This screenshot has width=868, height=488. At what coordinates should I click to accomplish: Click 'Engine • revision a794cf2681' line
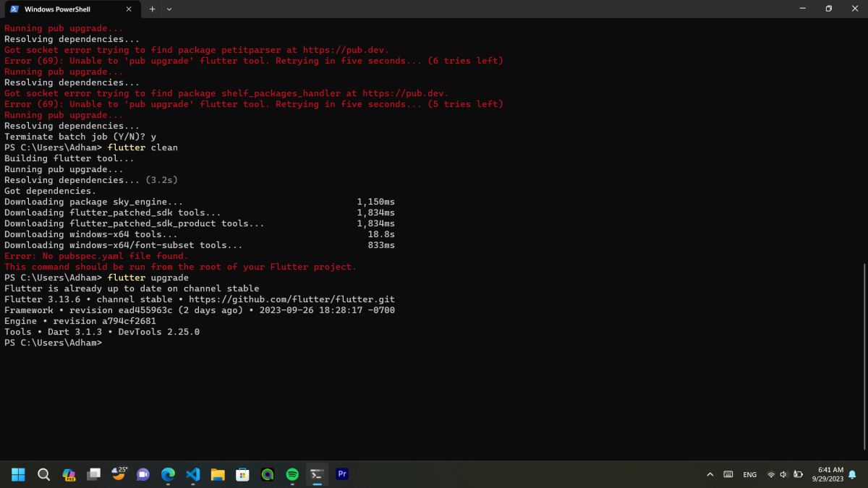pyautogui.click(x=80, y=321)
